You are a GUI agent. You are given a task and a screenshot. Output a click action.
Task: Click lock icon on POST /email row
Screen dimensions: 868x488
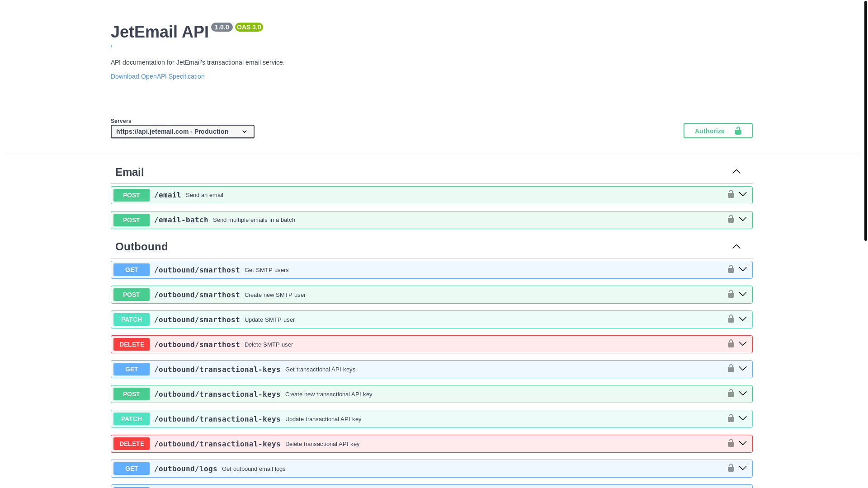731,194
